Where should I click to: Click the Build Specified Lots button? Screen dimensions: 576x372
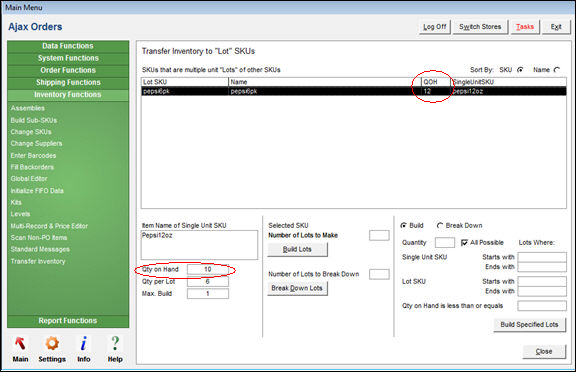click(529, 325)
